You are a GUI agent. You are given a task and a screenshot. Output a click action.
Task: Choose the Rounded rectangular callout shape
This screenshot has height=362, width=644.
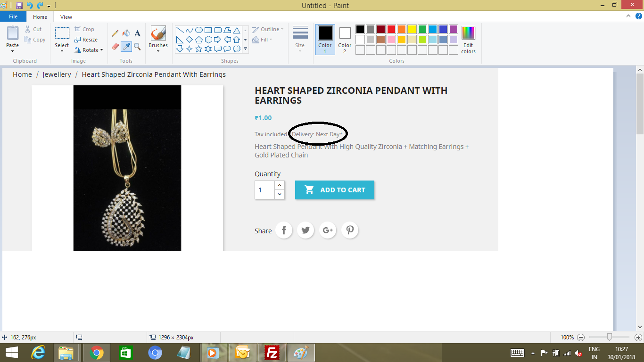tap(217, 49)
